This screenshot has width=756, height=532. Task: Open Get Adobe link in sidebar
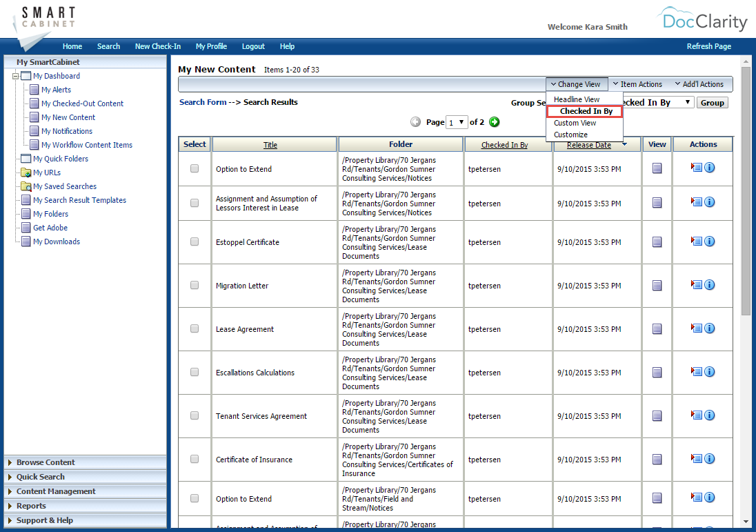50,228
